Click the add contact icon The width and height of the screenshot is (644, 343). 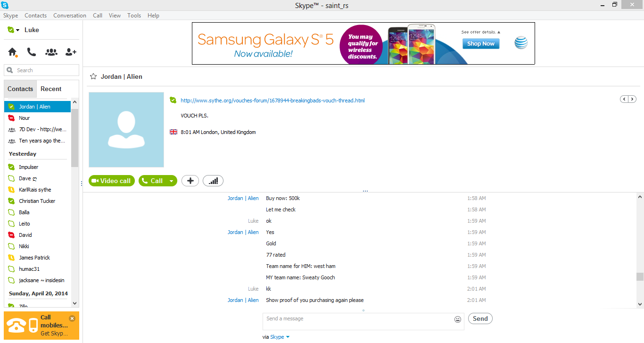pos(71,52)
